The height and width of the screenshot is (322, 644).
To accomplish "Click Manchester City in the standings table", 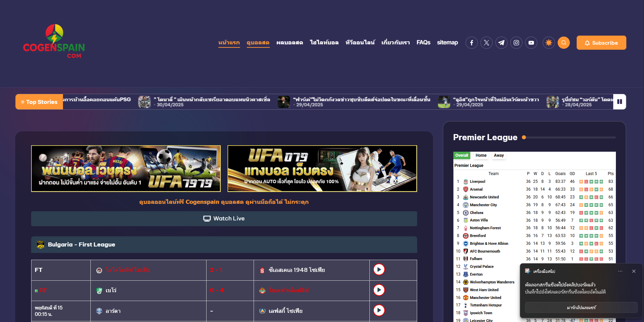I will click(483, 205).
